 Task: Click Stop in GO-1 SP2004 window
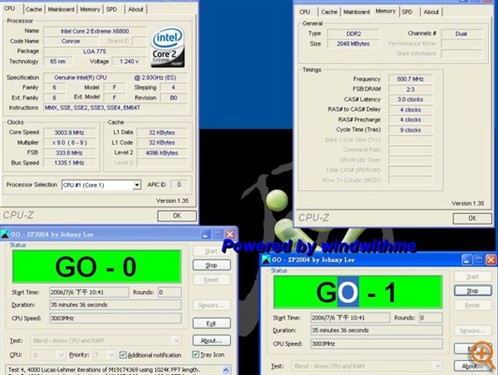pos(473,291)
